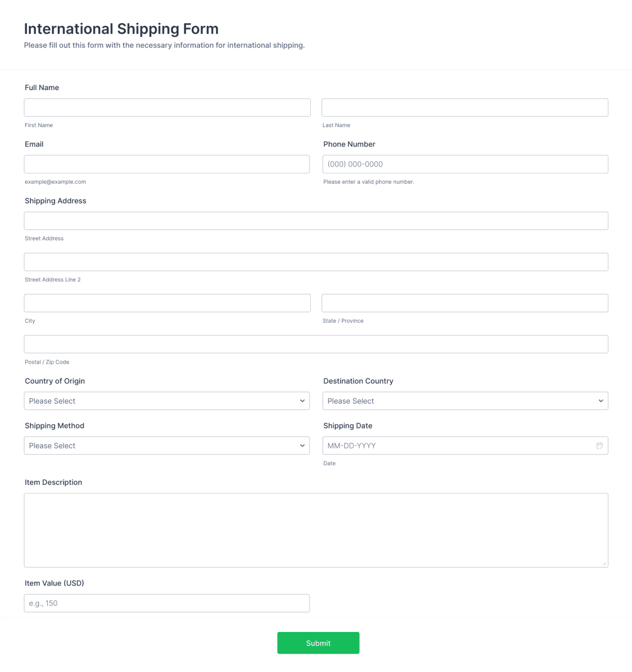The width and height of the screenshot is (632, 672).
Task: Click the First Name input field
Action: pos(166,107)
